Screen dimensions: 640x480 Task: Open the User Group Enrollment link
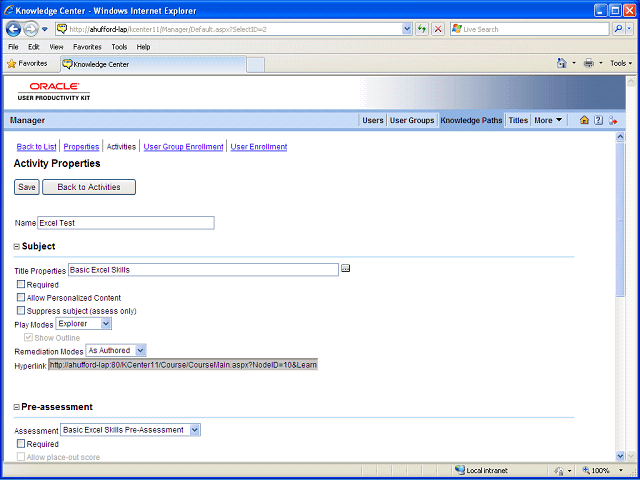point(183,147)
